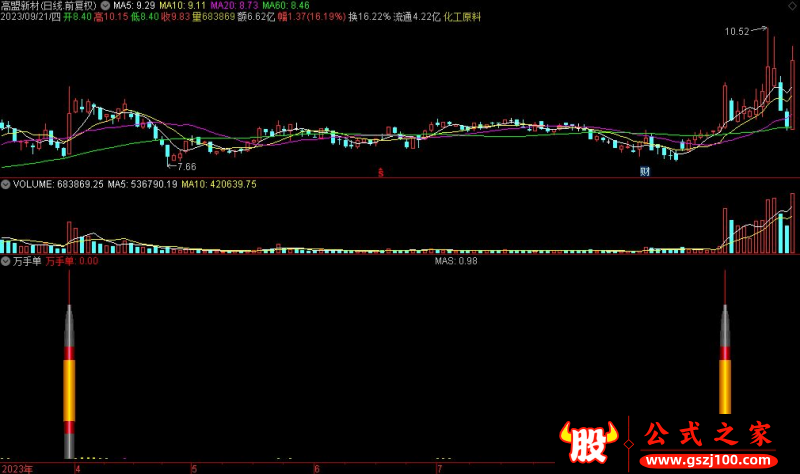This screenshot has height=474, width=800.
Task: Click the volume value 量683869
Action: (214, 17)
